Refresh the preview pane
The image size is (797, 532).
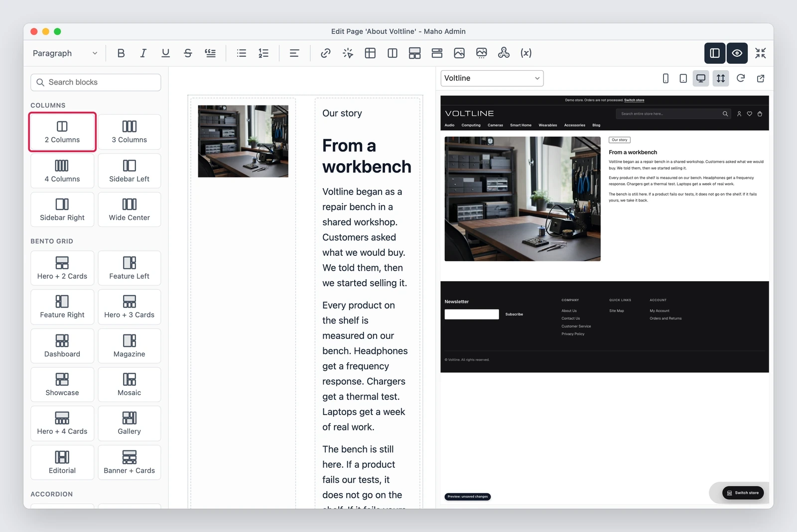coord(741,78)
